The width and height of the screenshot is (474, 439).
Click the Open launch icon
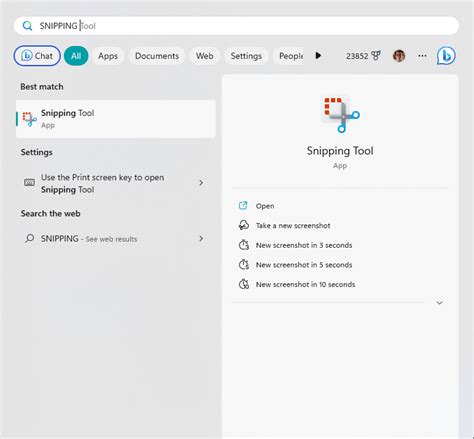pos(243,206)
